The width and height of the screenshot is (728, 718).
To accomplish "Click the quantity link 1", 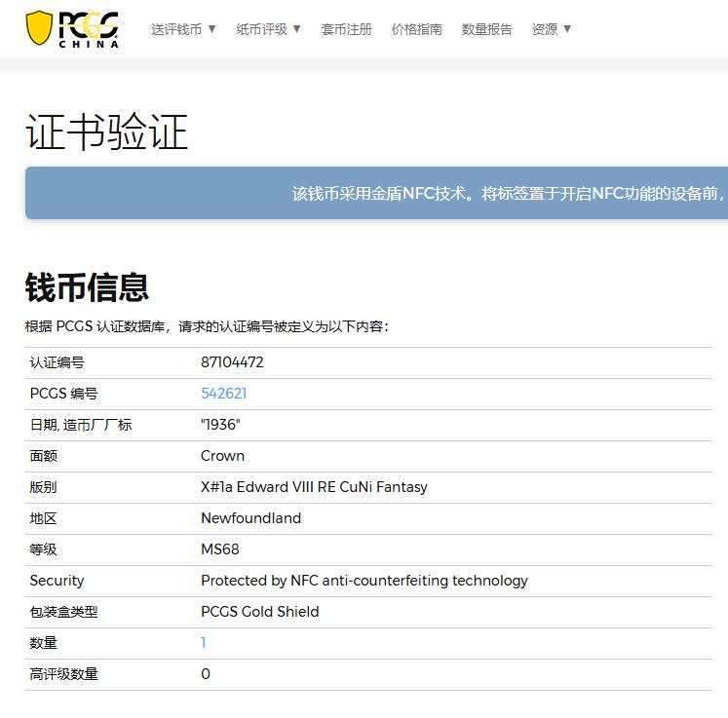I will 203,643.
